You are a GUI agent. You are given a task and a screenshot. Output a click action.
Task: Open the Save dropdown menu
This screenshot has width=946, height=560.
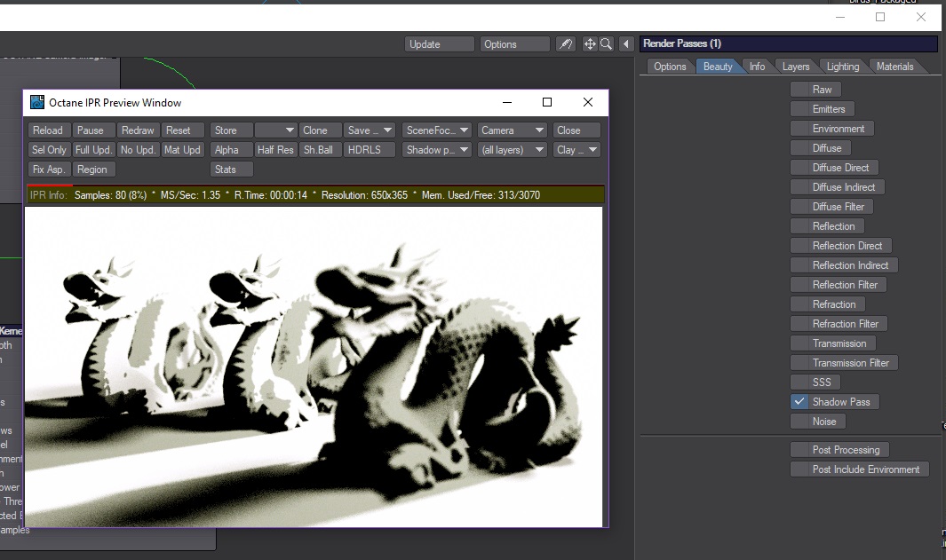[369, 130]
